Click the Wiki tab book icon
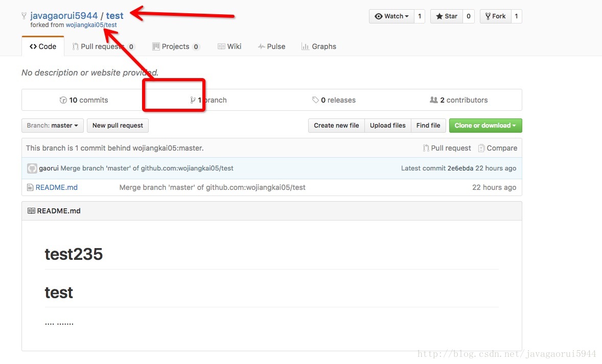The width and height of the screenshot is (602, 364). [221, 46]
